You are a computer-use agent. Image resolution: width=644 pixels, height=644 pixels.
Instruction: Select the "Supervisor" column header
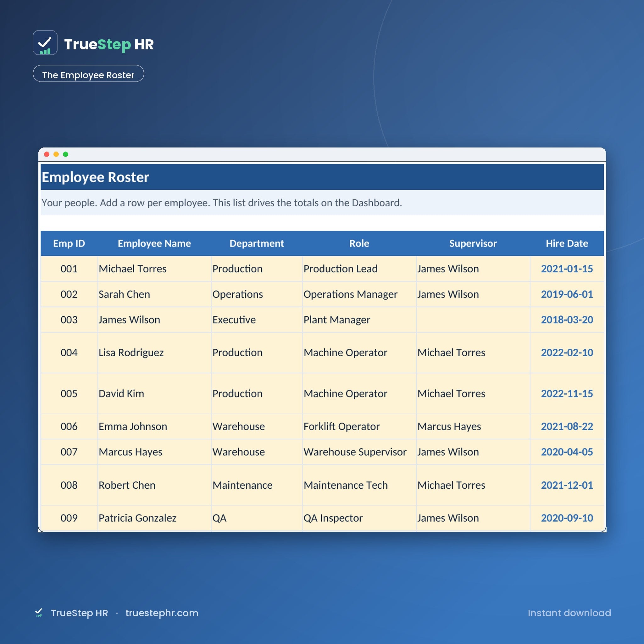click(x=473, y=243)
